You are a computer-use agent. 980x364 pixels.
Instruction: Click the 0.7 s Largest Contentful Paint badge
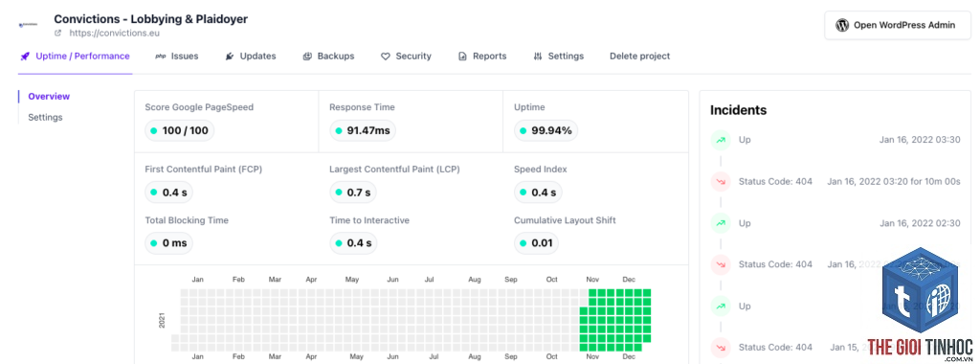(353, 193)
